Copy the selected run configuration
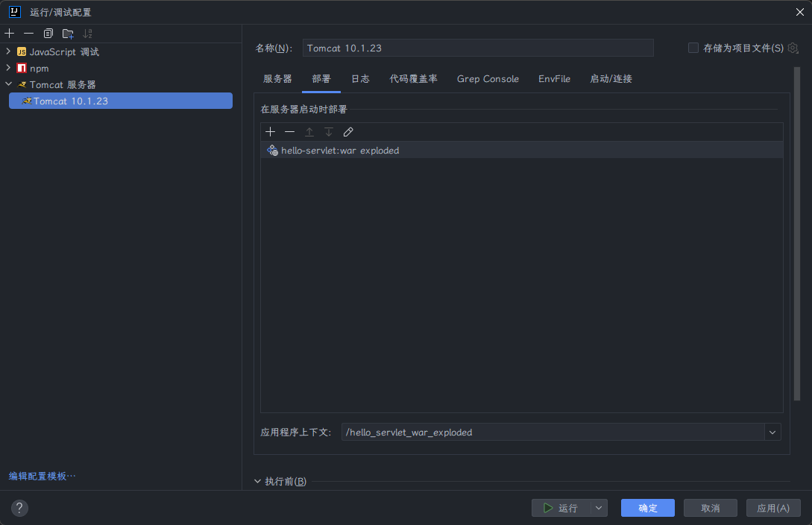This screenshot has height=525, width=812. click(x=48, y=34)
